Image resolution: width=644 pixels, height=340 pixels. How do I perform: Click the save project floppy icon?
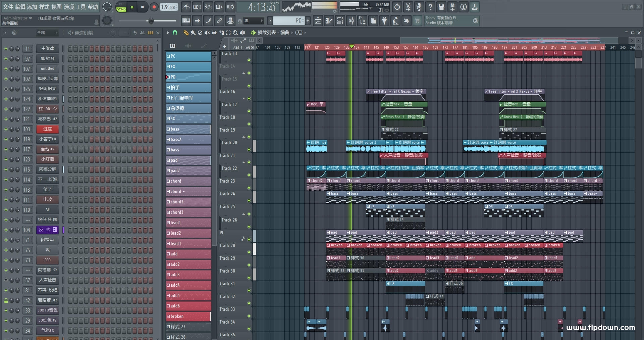pos(441,7)
